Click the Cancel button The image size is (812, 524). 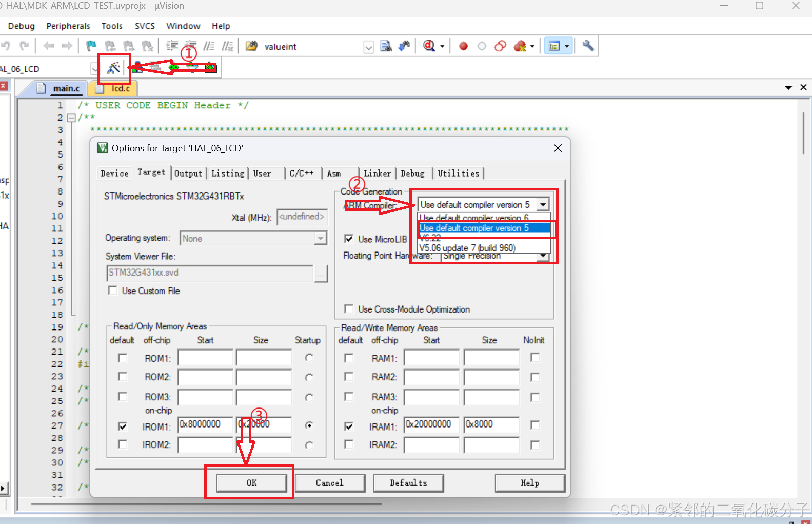(330, 483)
